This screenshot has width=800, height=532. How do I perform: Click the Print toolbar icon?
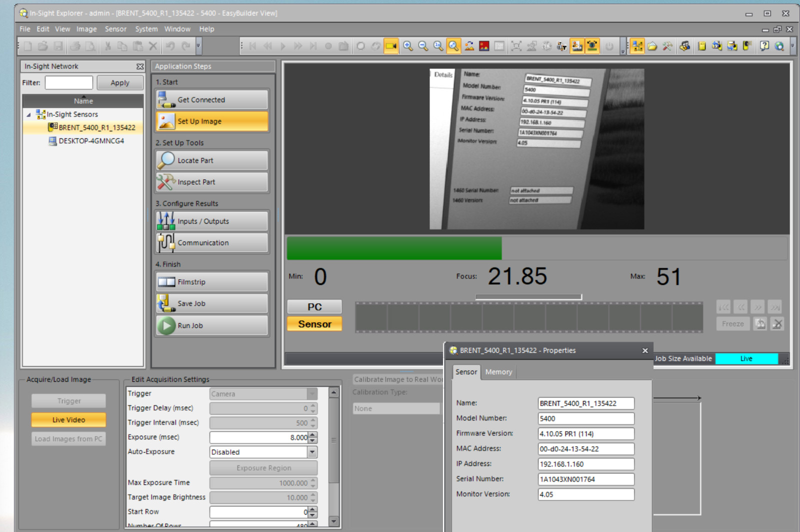pyautogui.click(x=75, y=46)
